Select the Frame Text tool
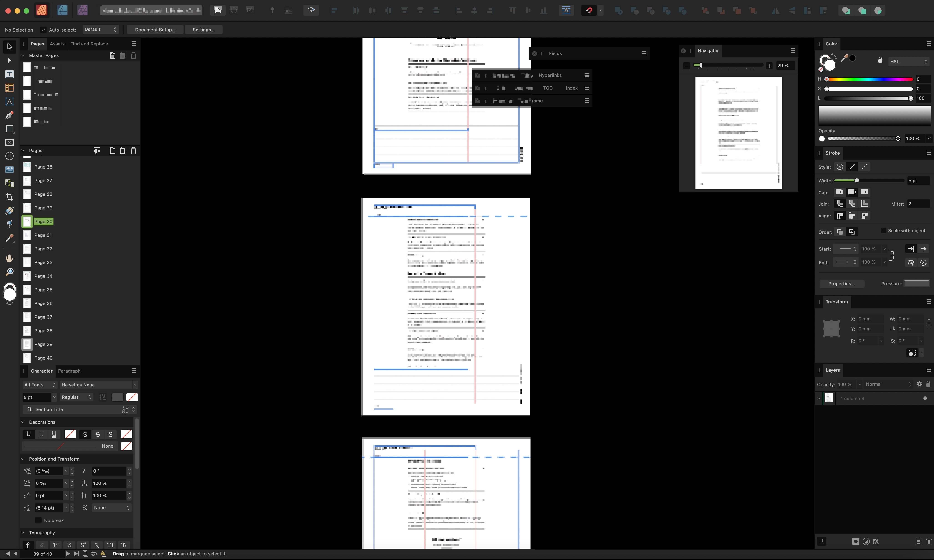Image resolution: width=934 pixels, height=560 pixels. [x=9, y=74]
